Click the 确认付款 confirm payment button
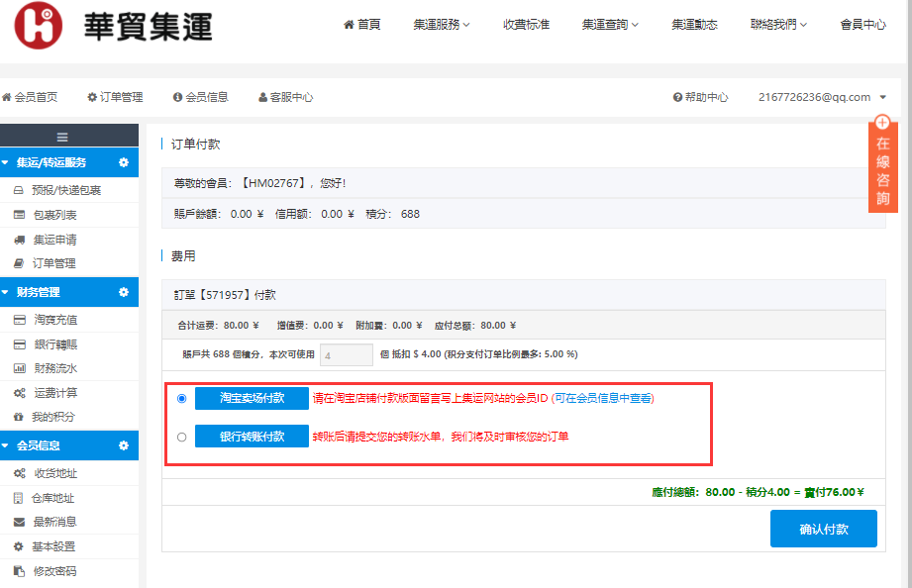The height and width of the screenshot is (588, 912). tap(823, 529)
